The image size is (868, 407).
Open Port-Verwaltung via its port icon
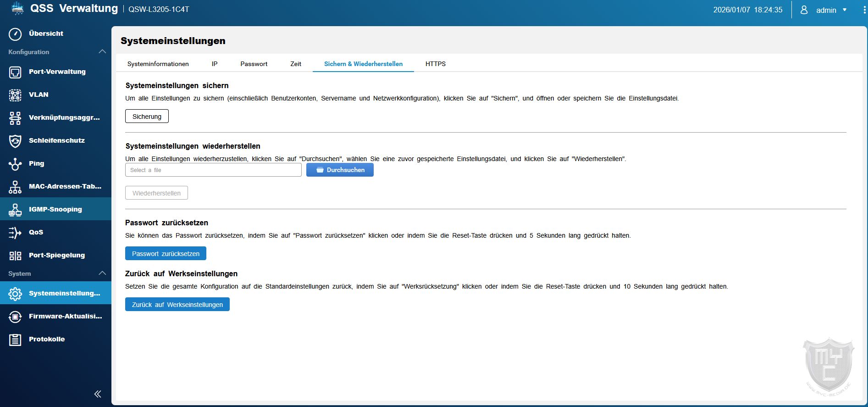point(15,72)
